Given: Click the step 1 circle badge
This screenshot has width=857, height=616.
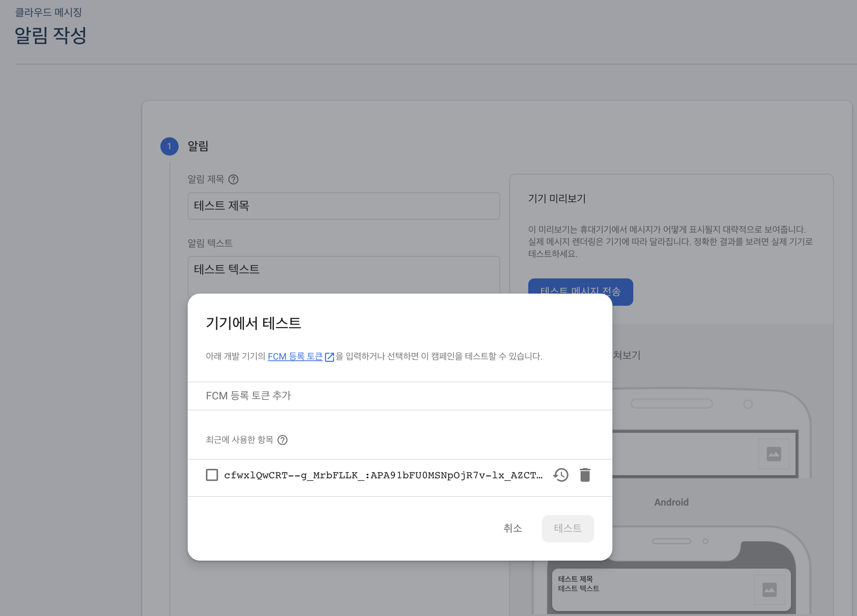Looking at the screenshot, I should (x=170, y=146).
